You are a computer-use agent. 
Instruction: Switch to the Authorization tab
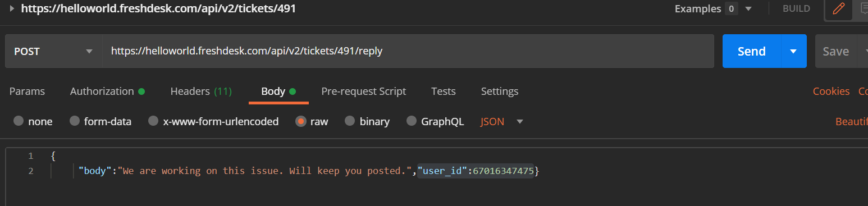[107, 91]
